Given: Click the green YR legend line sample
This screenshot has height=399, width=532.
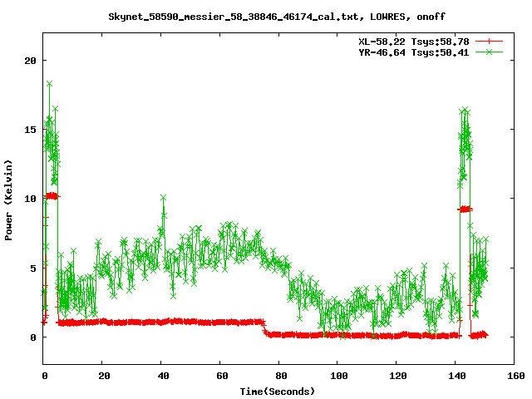Looking at the screenshot, I should click(489, 52).
